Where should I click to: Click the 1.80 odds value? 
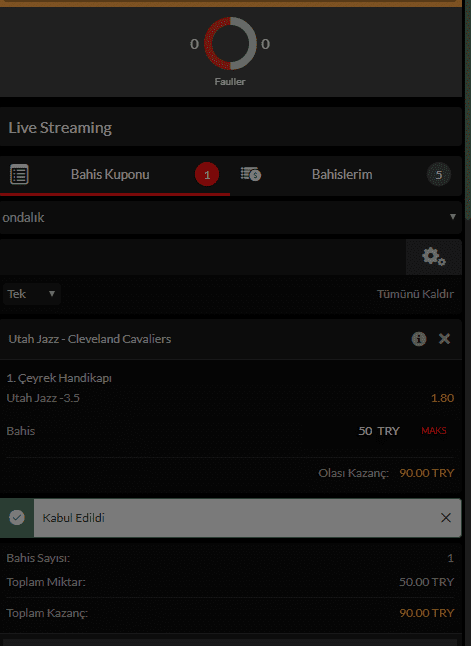[442, 398]
